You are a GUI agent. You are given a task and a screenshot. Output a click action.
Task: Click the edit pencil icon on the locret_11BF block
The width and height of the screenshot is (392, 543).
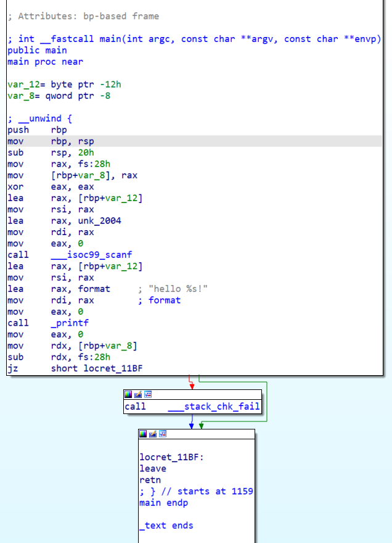pyautogui.click(x=153, y=434)
